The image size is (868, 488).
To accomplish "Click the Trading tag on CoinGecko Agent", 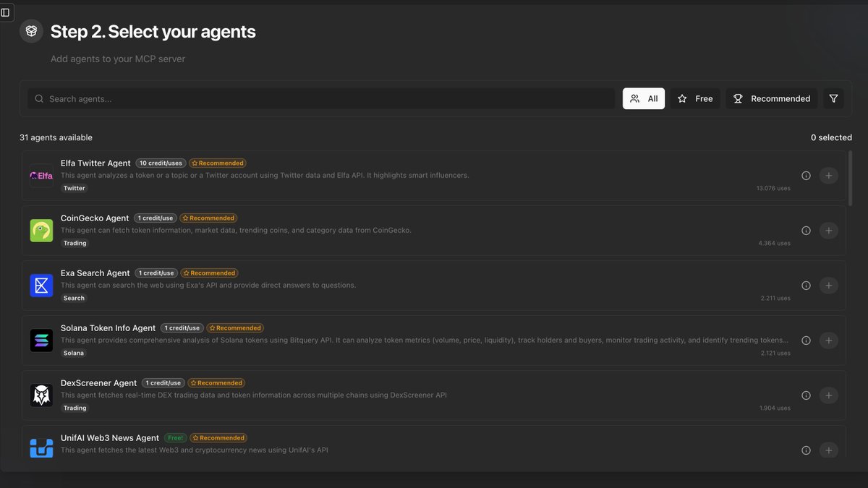I will [x=75, y=243].
